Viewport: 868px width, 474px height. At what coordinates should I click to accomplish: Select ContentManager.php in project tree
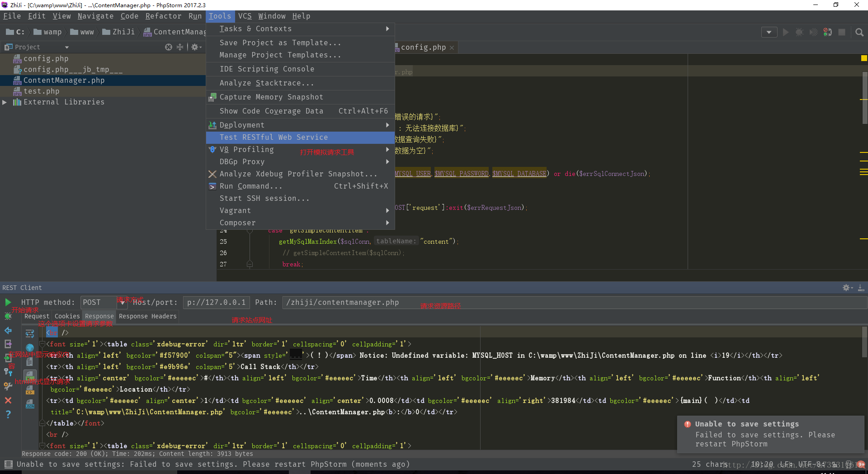103,81
